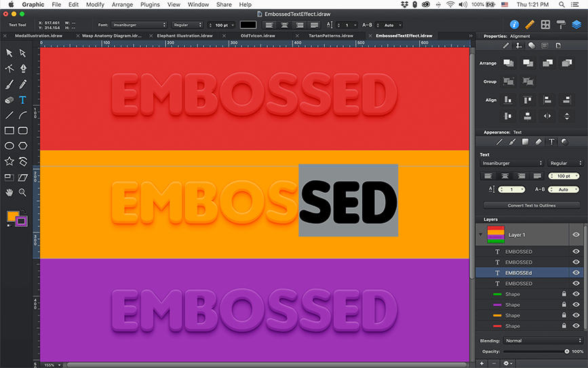Toggle visibility of Layer 1
The width and height of the screenshot is (588, 368).
tap(576, 235)
